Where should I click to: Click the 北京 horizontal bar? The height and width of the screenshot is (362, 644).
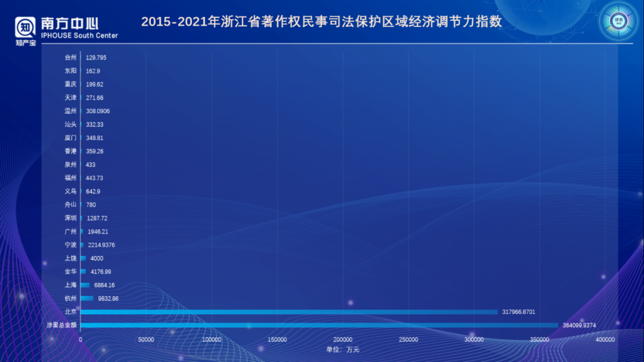coord(289,312)
